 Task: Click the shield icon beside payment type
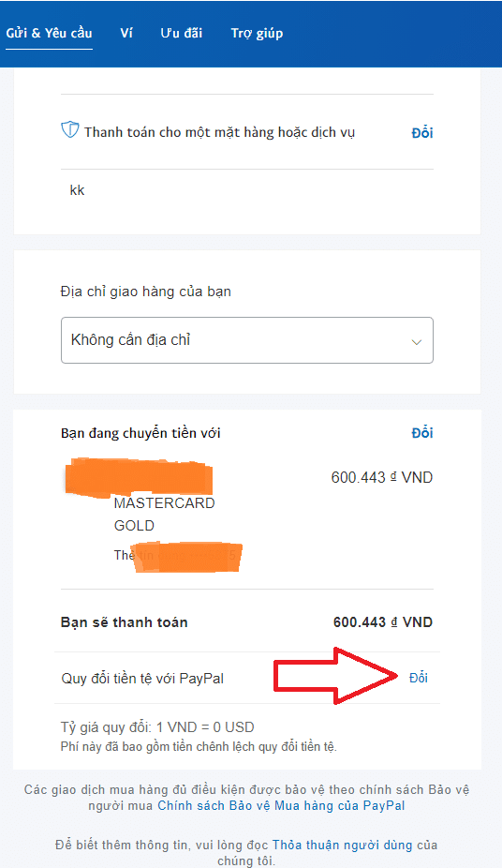(69, 130)
